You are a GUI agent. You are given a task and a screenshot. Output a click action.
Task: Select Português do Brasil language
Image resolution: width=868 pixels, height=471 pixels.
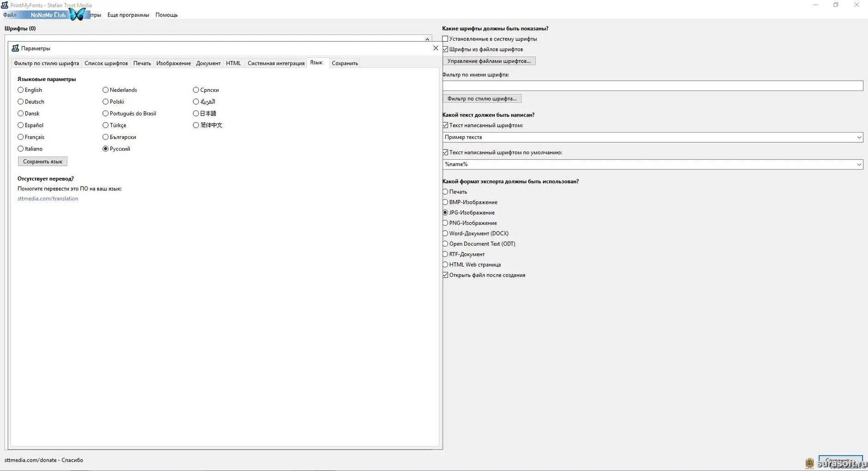(x=130, y=114)
